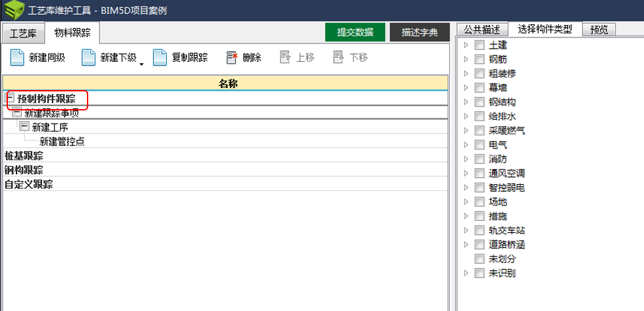The width and height of the screenshot is (644, 311).
Task: Select the 预制构件跟踪 row text
Action: (x=46, y=99)
